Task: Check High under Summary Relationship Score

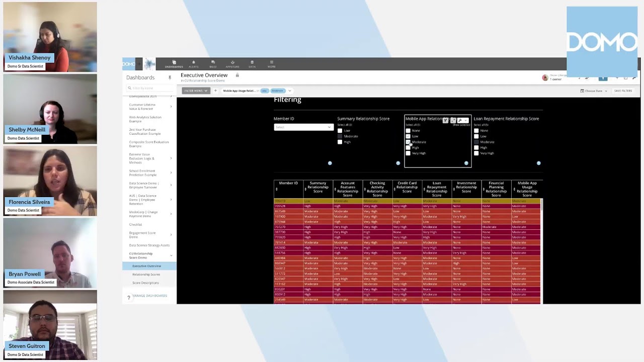Action: tap(340, 142)
